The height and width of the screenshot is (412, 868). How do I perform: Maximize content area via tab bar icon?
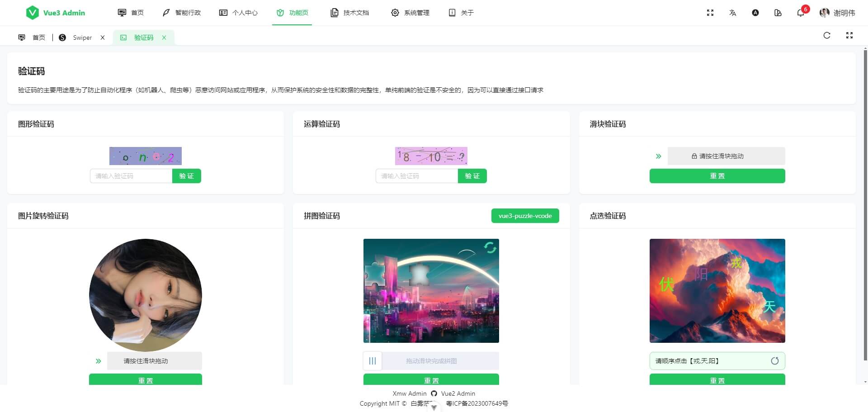[x=849, y=35]
